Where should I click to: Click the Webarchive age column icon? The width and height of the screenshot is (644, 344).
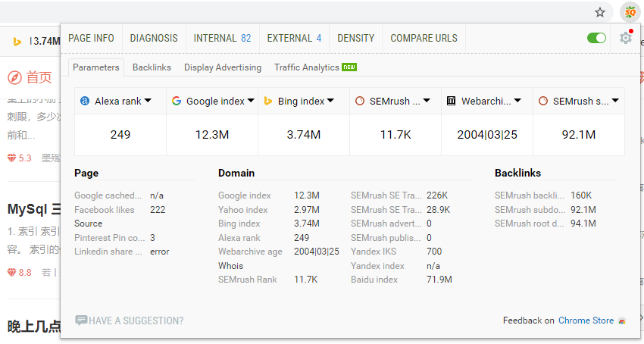452,101
